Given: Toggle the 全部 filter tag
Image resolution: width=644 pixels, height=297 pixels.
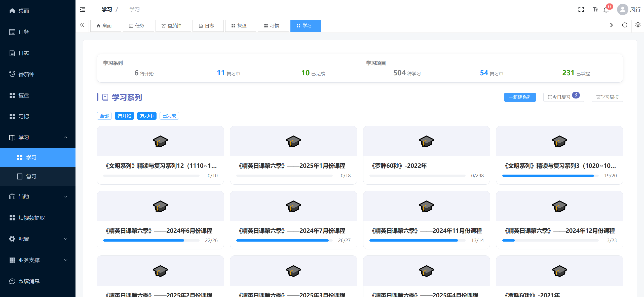Looking at the screenshot, I should click(104, 116).
